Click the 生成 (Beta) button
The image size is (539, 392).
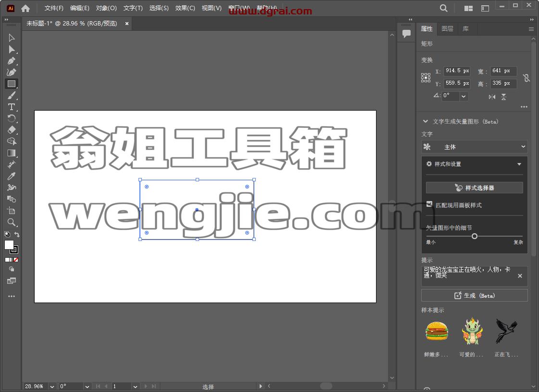coord(475,295)
